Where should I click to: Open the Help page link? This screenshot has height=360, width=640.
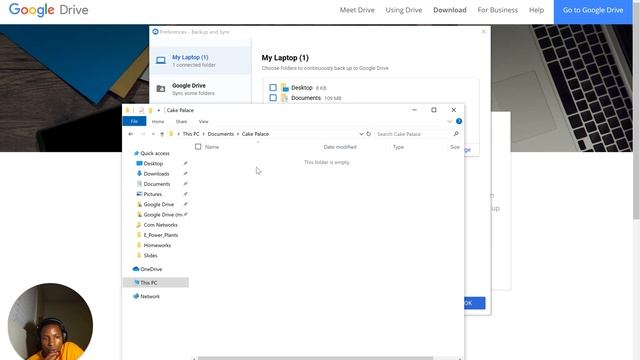(536, 10)
